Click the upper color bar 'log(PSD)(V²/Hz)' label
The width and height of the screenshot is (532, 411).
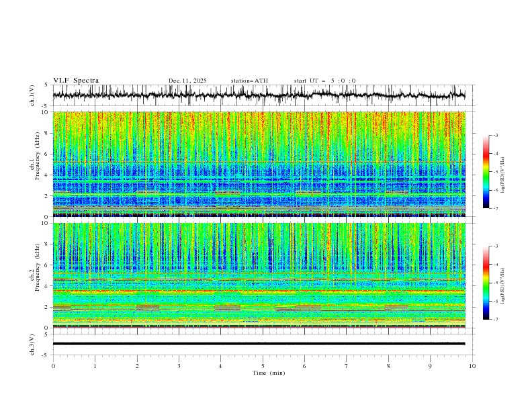pos(503,175)
